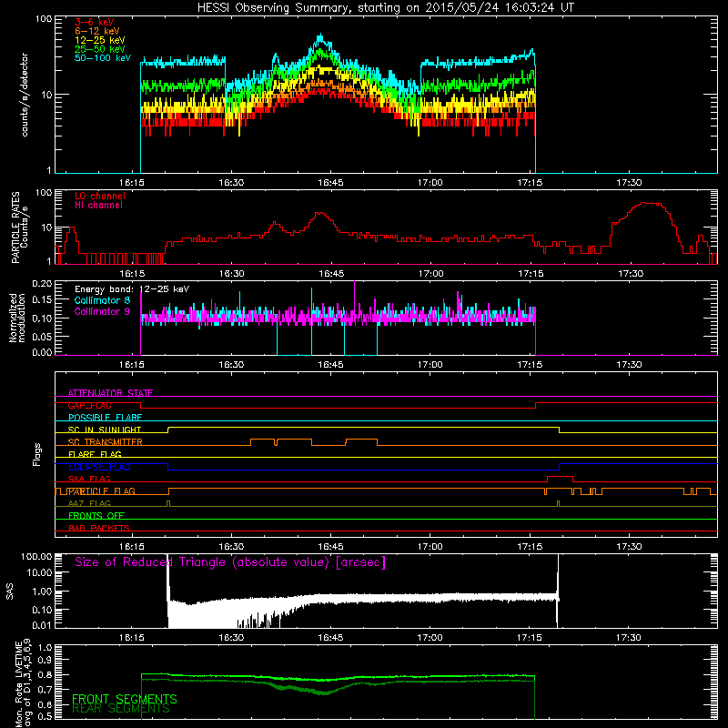This screenshot has width=728, height=728.
Task: Select the orange 6-12 keV legend label
Action: tap(97, 31)
